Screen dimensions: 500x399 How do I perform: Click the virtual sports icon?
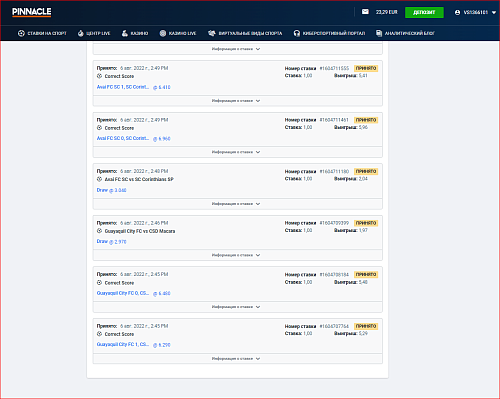tap(212, 33)
